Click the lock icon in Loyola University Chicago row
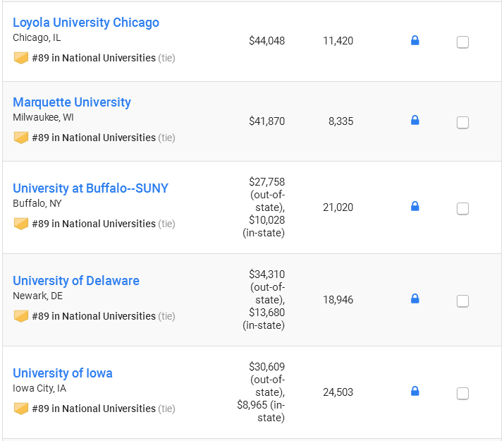This screenshot has width=504, height=441. 415,40
